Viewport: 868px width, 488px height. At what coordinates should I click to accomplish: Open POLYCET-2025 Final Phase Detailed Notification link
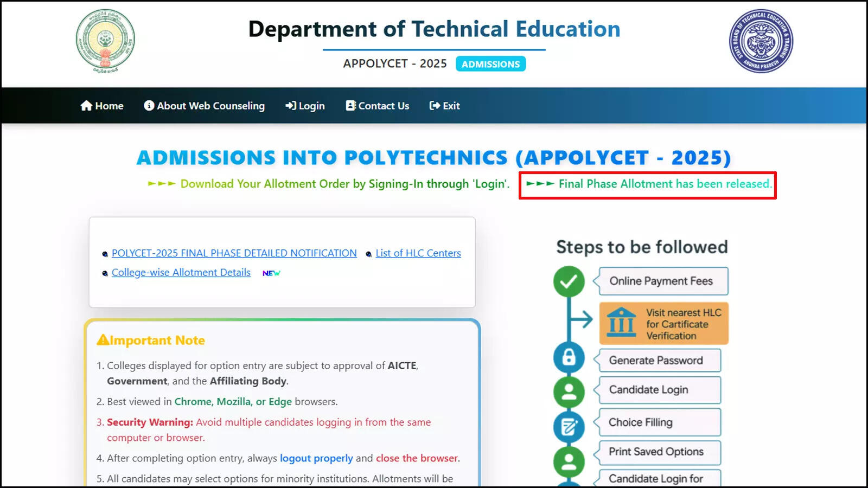click(234, 253)
